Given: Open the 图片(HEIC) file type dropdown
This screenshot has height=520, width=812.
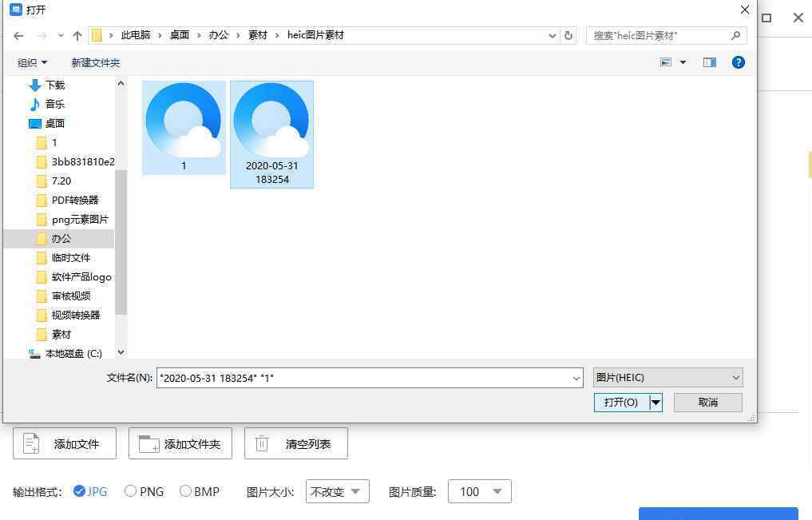Looking at the screenshot, I should (667, 378).
